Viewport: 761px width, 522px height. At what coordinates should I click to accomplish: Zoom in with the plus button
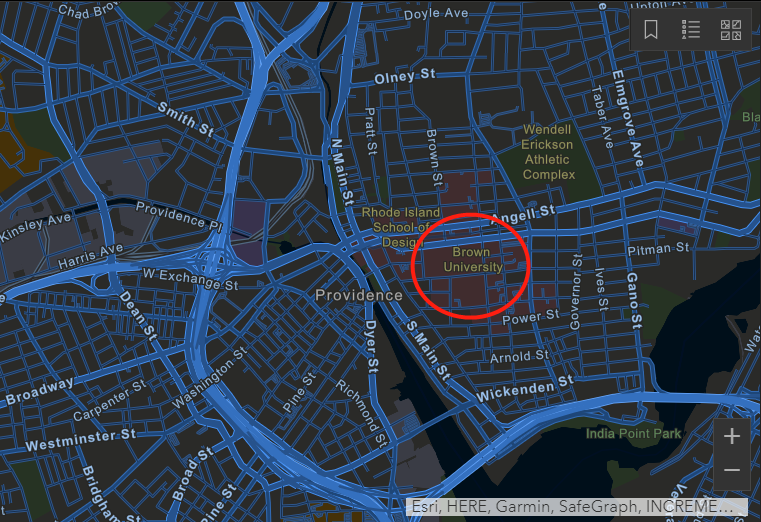click(x=732, y=437)
